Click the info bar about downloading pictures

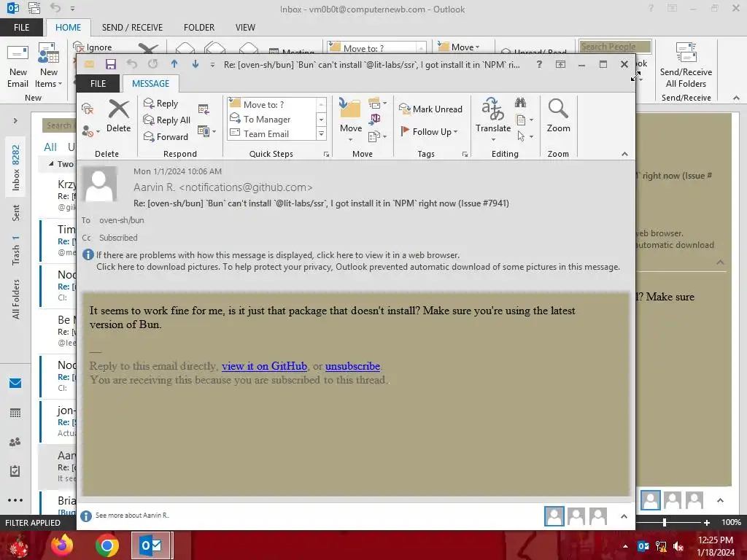(x=358, y=267)
